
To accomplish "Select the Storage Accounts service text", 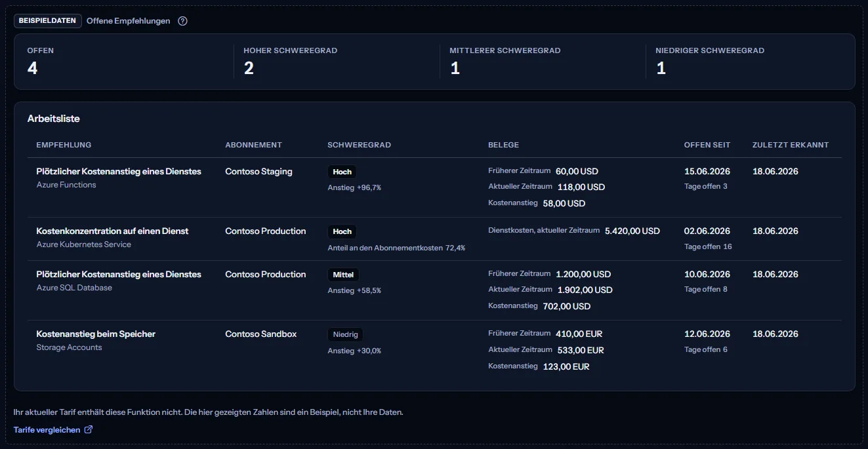I will point(69,347).
